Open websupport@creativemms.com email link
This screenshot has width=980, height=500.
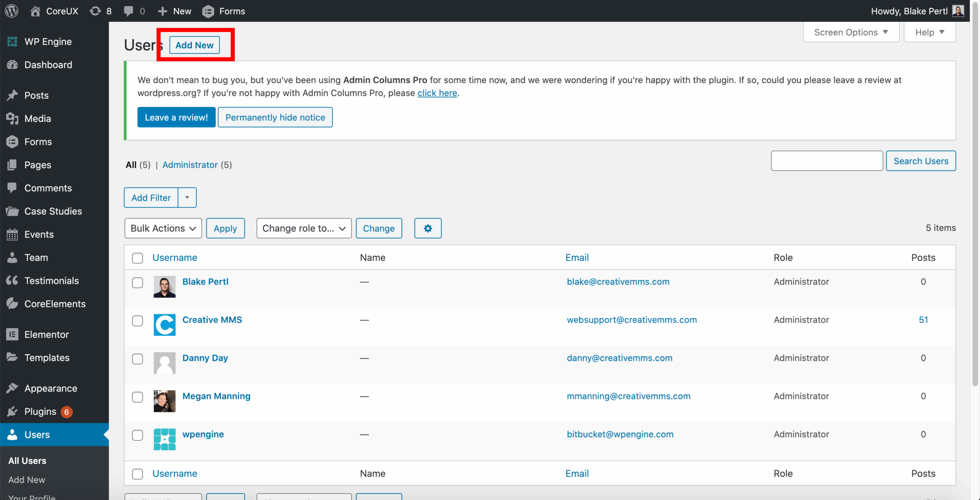pyautogui.click(x=632, y=320)
